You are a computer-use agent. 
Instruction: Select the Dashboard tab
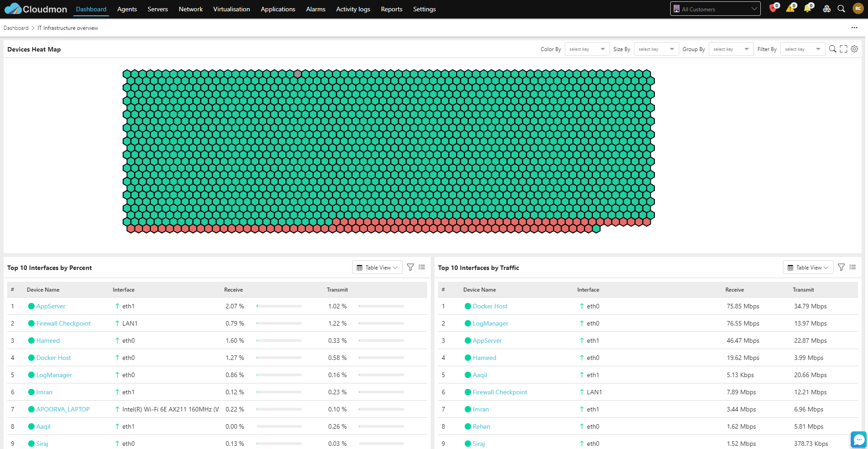tap(91, 9)
